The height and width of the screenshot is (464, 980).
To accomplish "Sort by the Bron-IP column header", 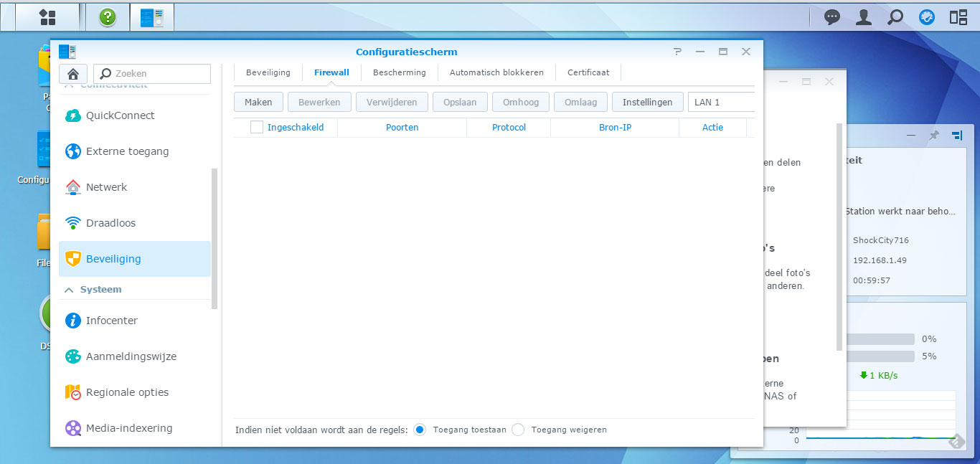I will [x=615, y=127].
